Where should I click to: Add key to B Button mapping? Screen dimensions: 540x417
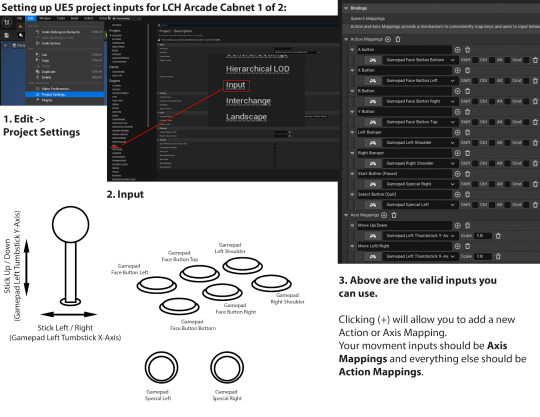(x=457, y=91)
